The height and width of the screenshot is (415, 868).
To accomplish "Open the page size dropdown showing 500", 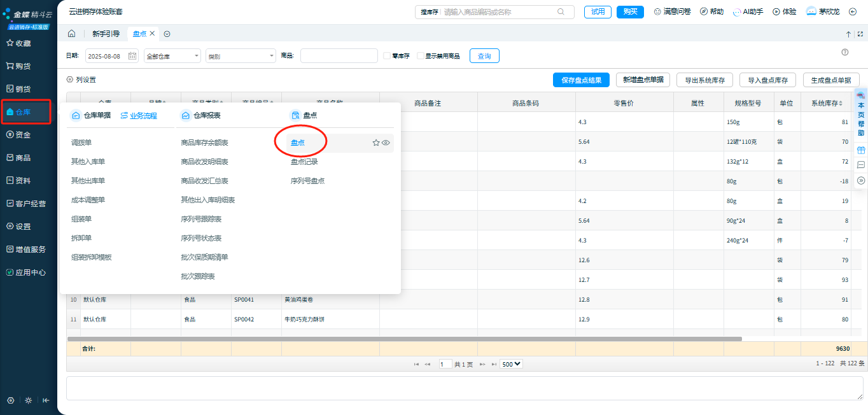I will [511, 364].
